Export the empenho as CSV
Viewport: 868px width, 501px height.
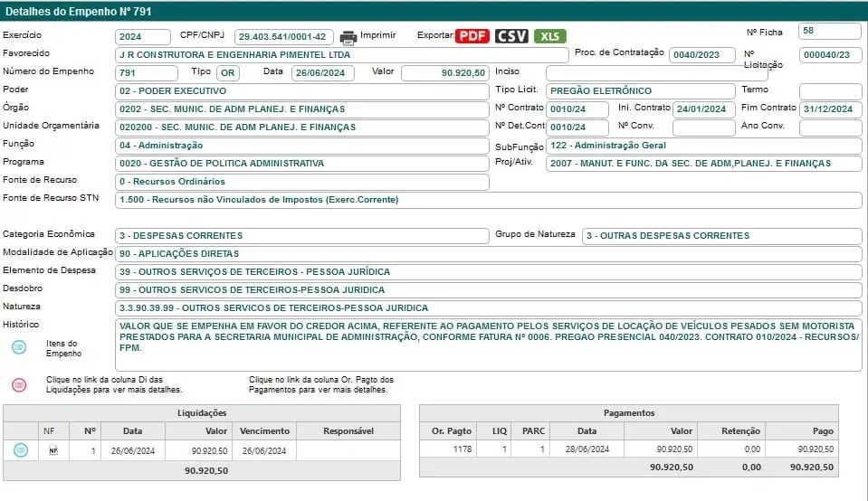coord(511,36)
